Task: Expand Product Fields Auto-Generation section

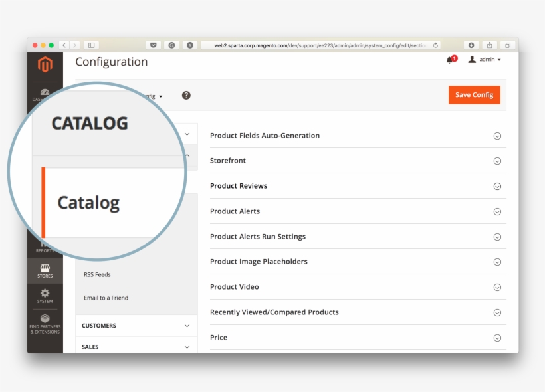Action: 358,136
